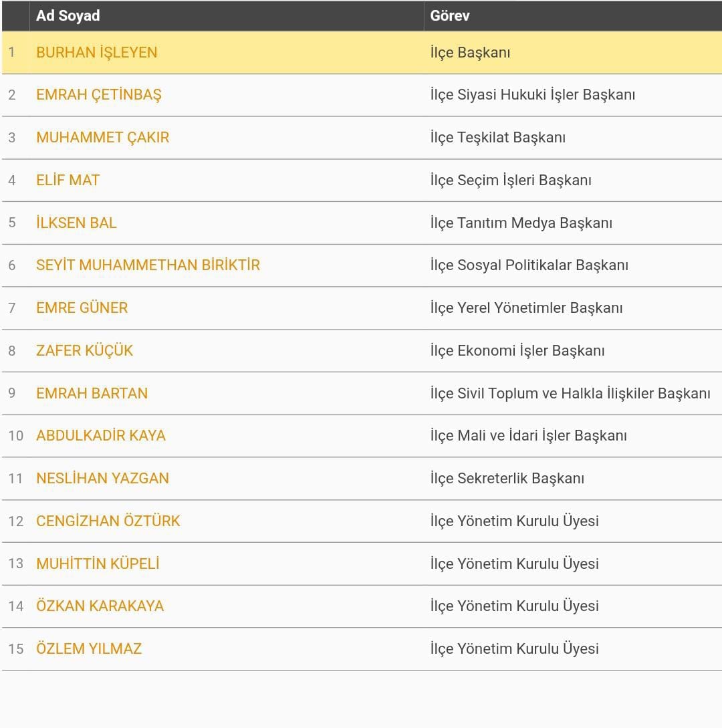Open the ELİF MAT name link
This screenshot has height=728, width=722.
tap(68, 180)
